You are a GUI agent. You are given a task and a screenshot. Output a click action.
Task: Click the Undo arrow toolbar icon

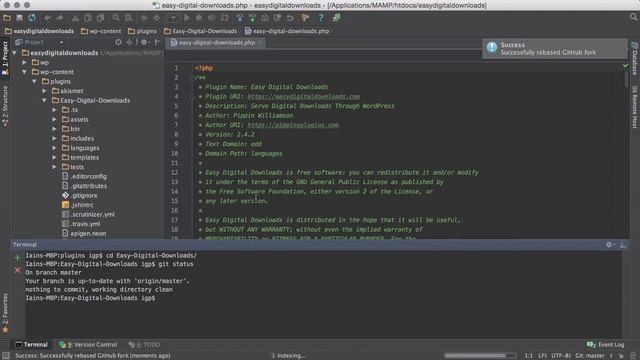click(47, 18)
